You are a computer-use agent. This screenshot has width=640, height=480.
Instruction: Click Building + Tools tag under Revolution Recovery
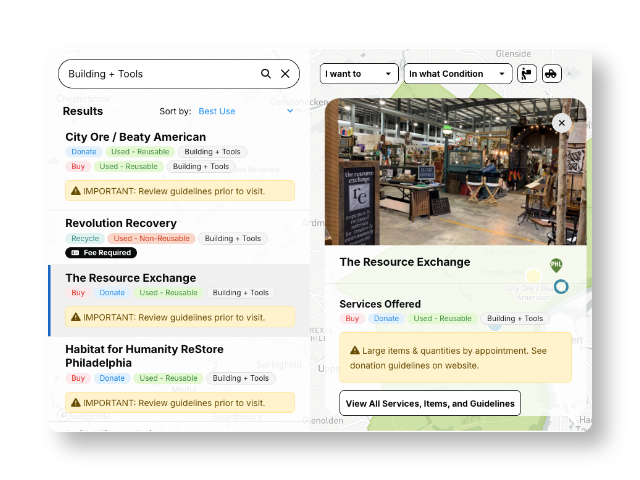click(233, 238)
